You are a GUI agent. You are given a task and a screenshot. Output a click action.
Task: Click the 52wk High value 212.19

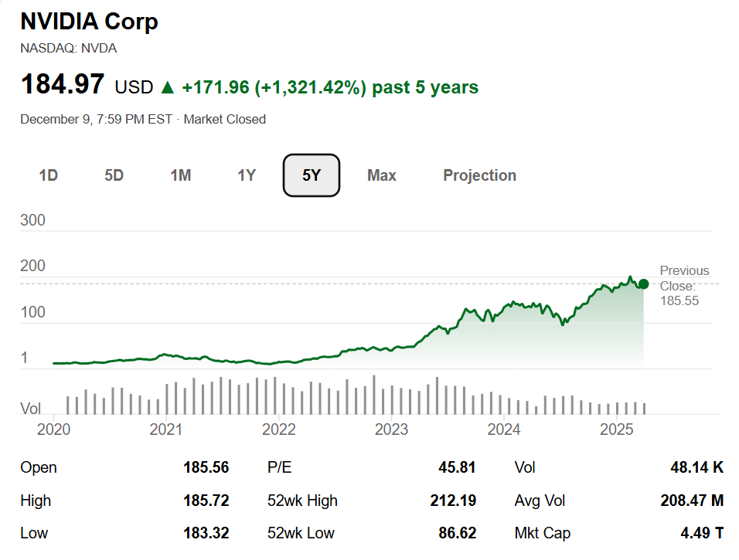(452, 501)
